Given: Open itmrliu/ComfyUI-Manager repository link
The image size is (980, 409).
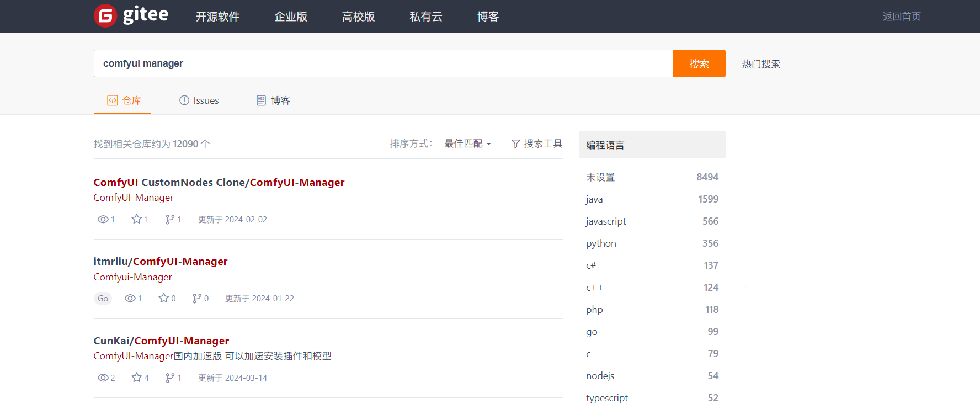Looking at the screenshot, I should pos(161,261).
